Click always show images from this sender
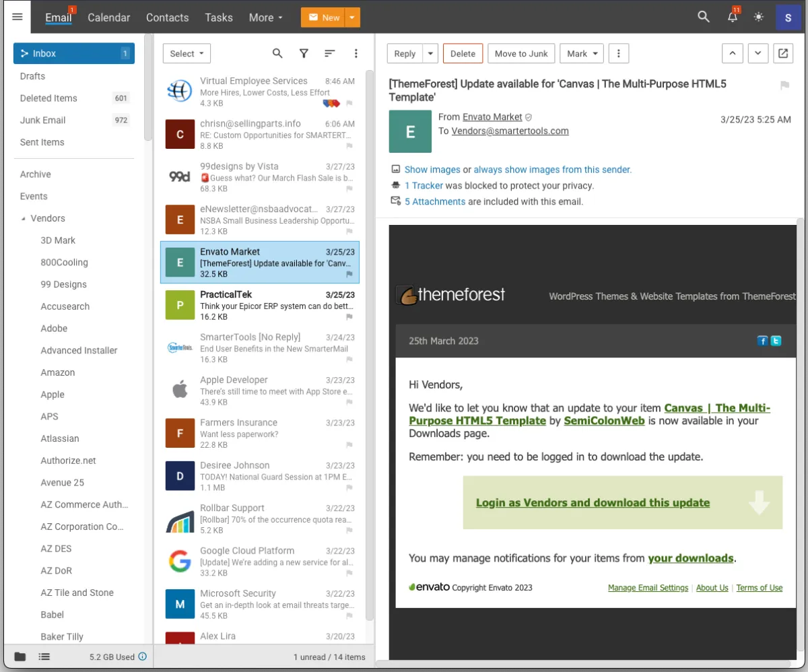808x672 pixels. [552, 170]
